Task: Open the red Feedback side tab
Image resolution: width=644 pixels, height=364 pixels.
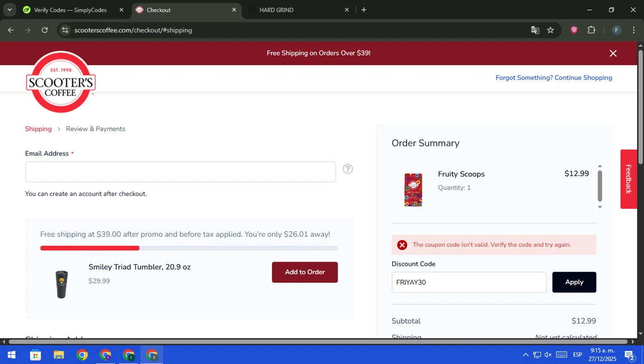Action: 629,179
